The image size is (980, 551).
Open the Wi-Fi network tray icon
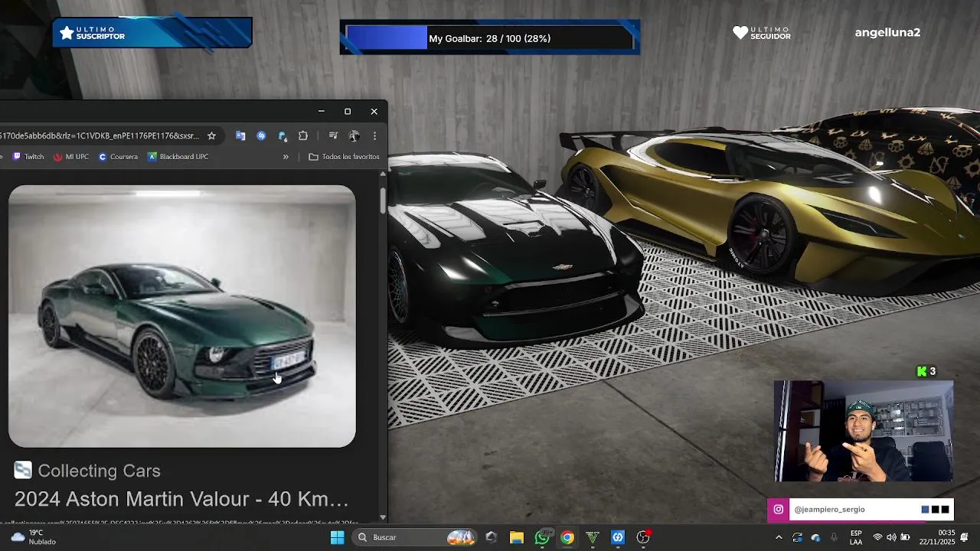coord(877,537)
